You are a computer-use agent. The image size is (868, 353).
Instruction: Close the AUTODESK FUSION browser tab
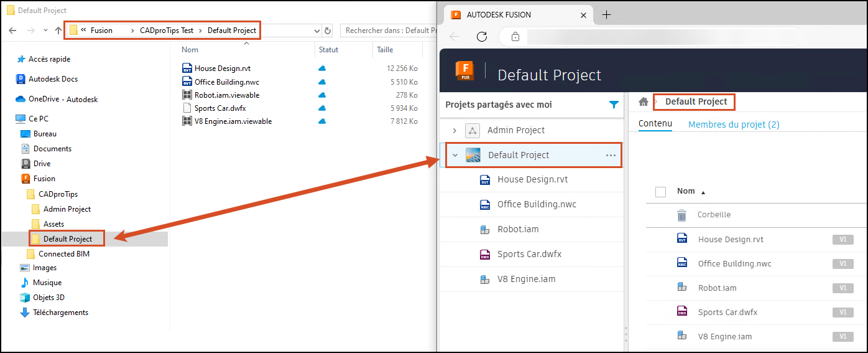point(583,15)
